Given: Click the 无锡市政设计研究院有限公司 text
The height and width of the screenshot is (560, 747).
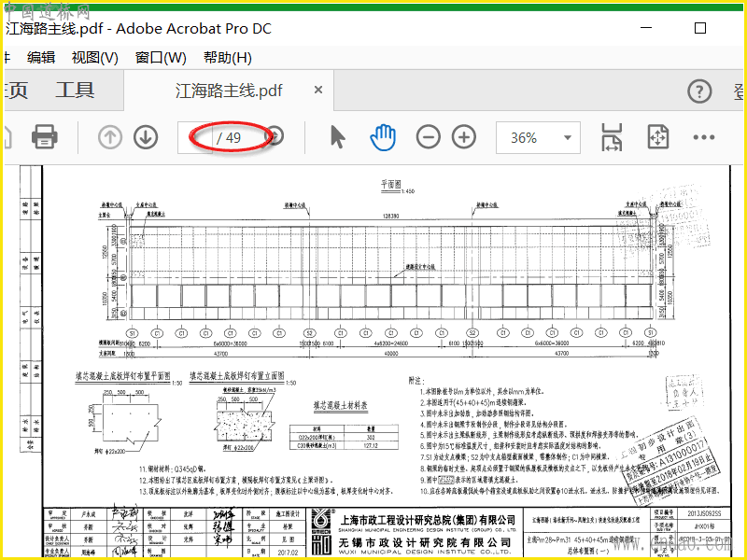Looking at the screenshot, I should click(x=425, y=542).
